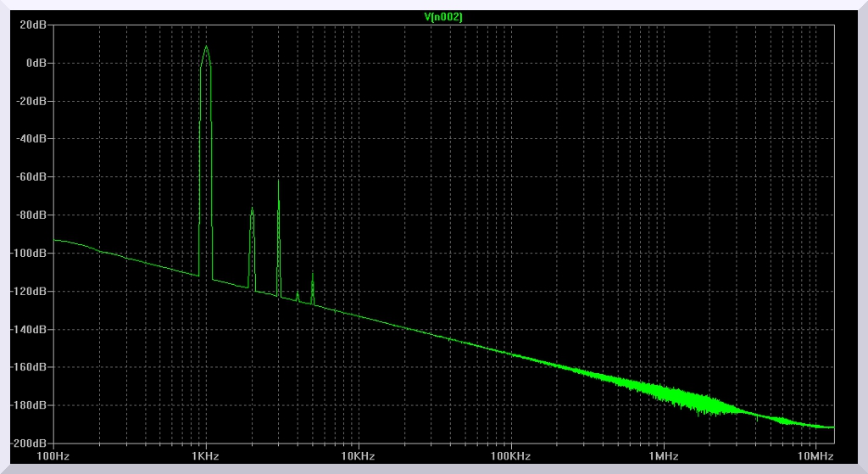The image size is (868, 474).
Task: Click the 1MHz horizontal axis label
Action: pos(662,457)
